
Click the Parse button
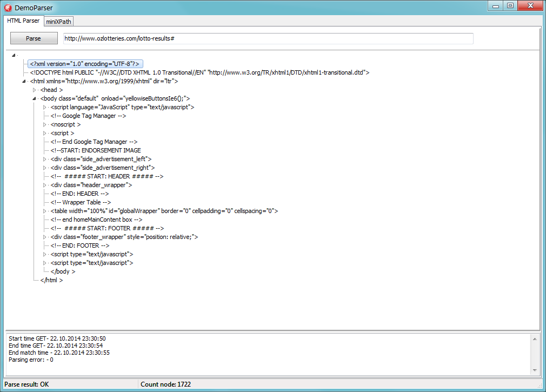(x=34, y=38)
